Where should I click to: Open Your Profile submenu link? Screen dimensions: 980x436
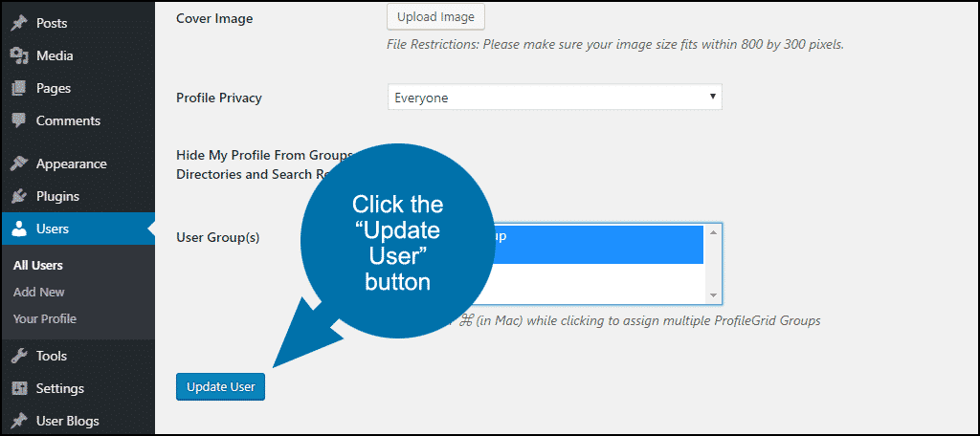[x=44, y=318]
